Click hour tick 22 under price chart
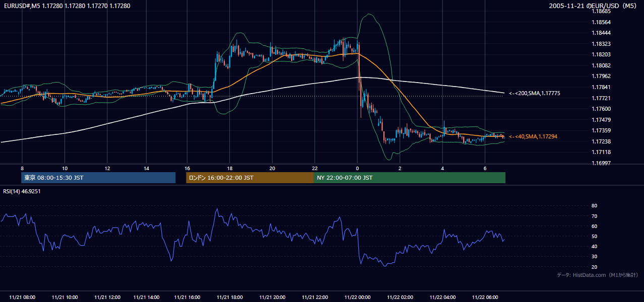Image resolution: width=644 pixels, height=302 pixels. pyautogui.click(x=314, y=168)
